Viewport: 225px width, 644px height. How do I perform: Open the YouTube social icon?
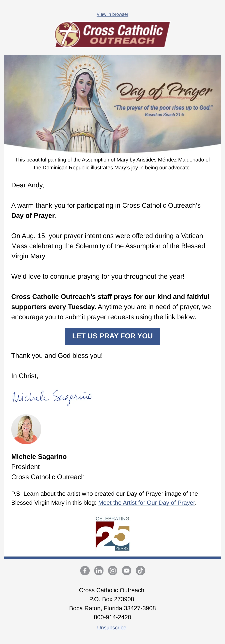[126, 571]
